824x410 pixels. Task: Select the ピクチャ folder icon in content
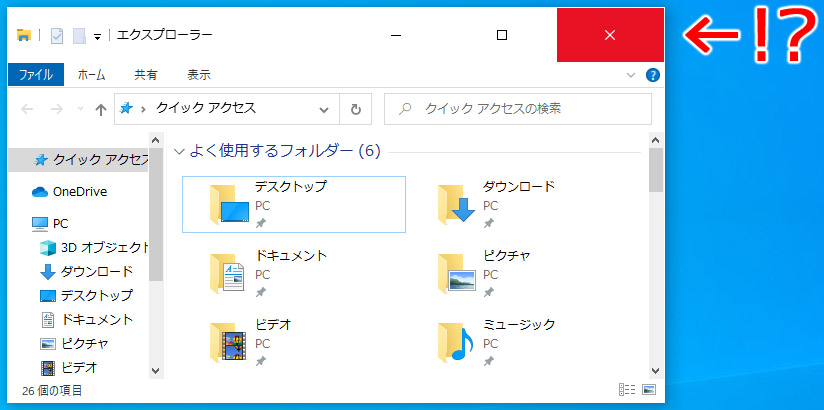456,273
